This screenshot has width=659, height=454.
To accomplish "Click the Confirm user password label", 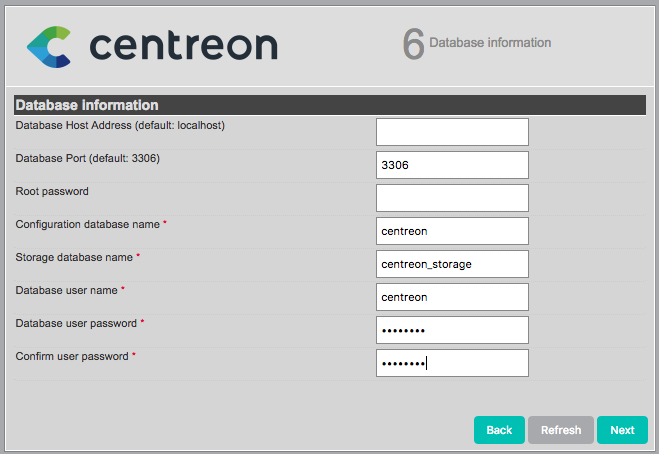I will click(x=72, y=356).
